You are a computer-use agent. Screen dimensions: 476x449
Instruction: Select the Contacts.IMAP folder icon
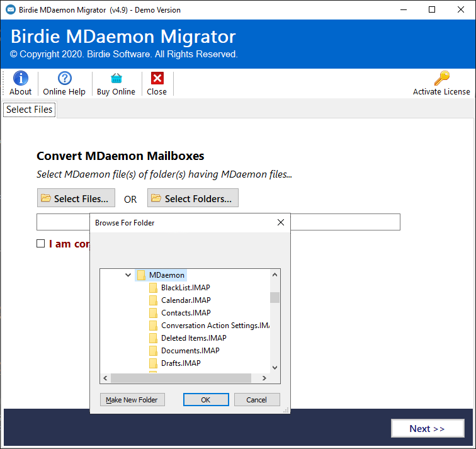[153, 313]
